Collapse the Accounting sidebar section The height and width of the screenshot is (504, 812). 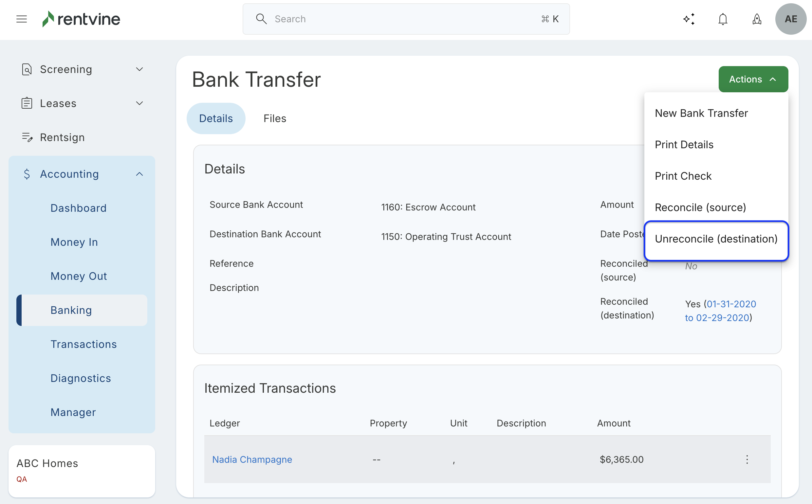(139, 174)
